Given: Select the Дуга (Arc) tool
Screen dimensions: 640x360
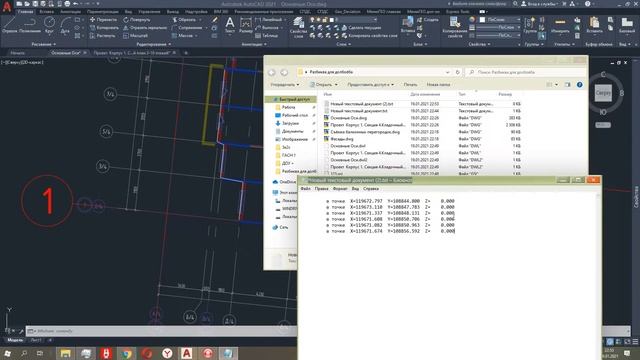Looking at the screenshot, I should click(x=65, y=25).
